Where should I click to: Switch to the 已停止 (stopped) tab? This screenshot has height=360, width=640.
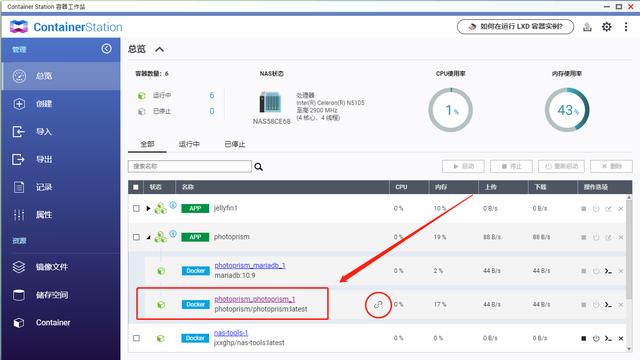coord(235,144)
